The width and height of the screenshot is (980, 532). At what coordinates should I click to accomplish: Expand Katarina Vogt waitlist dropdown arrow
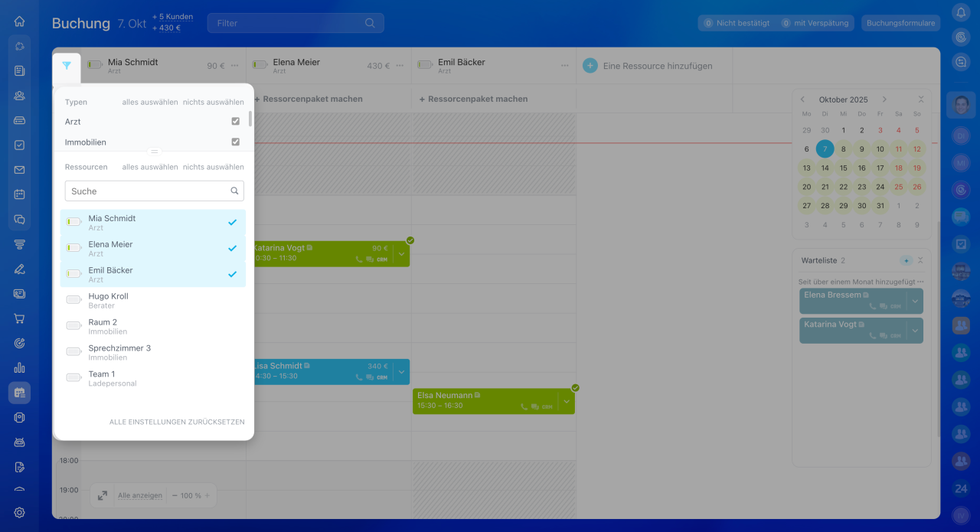click(x=915, y=331)
